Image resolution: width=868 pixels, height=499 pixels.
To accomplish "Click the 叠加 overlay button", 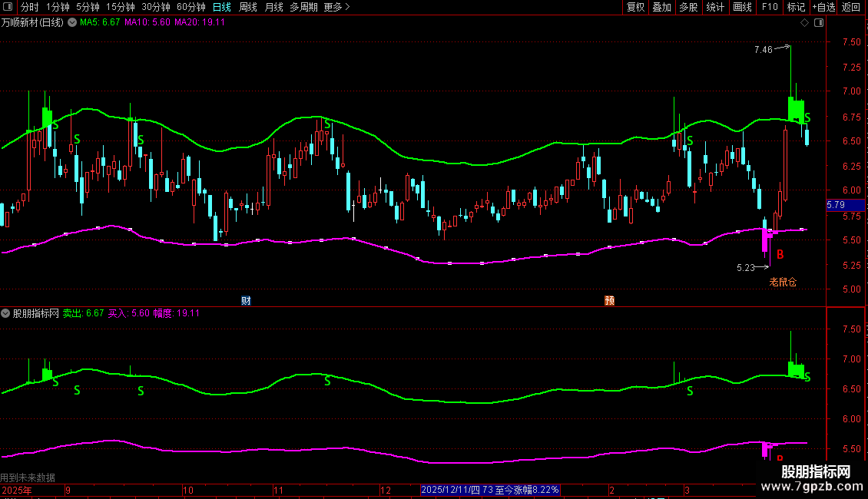I will (661, 7).
